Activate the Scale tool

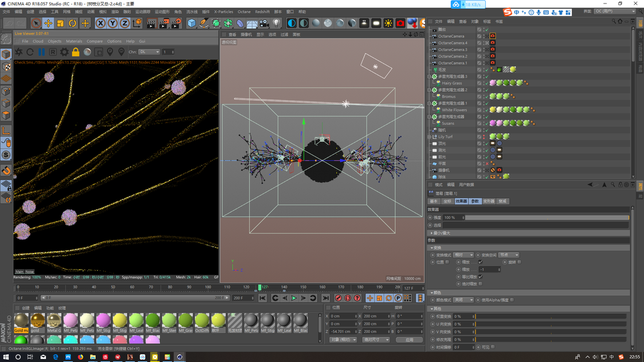[60, 24]
